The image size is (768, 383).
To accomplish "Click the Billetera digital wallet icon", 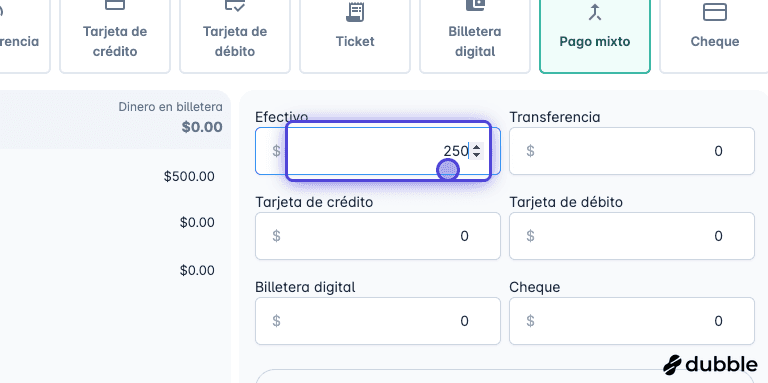I will coord(475,5).
